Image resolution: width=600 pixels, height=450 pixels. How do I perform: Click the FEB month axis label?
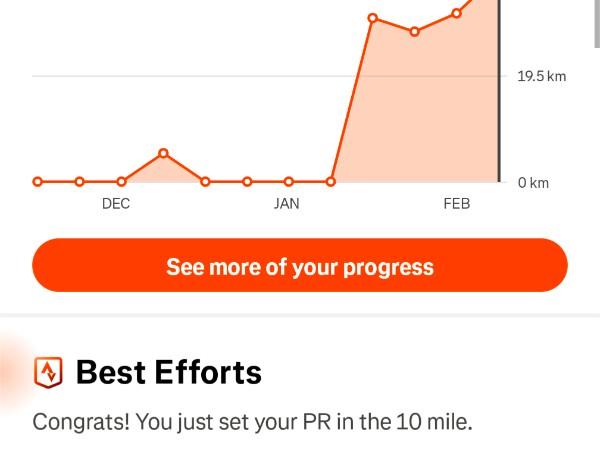click(457, 204)
